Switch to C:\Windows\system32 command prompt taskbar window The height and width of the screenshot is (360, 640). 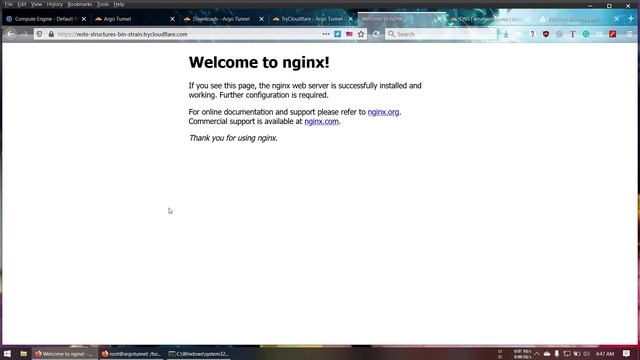[198, 353]
